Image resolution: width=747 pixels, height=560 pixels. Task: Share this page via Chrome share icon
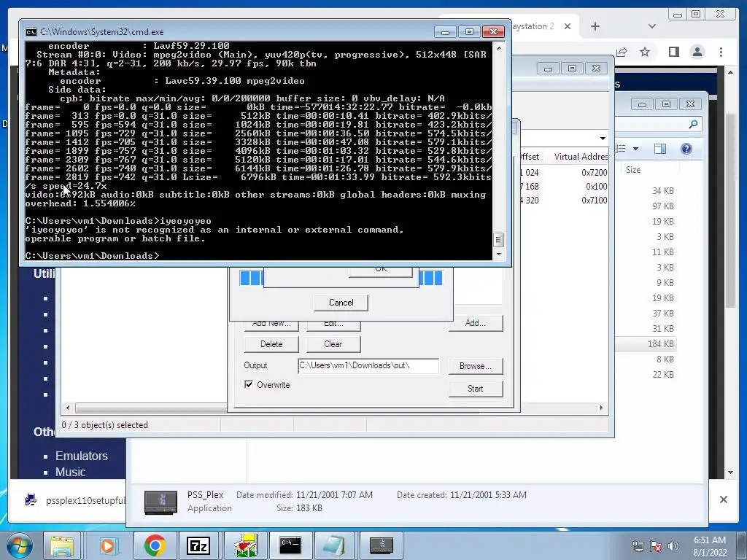click(622, 52)
